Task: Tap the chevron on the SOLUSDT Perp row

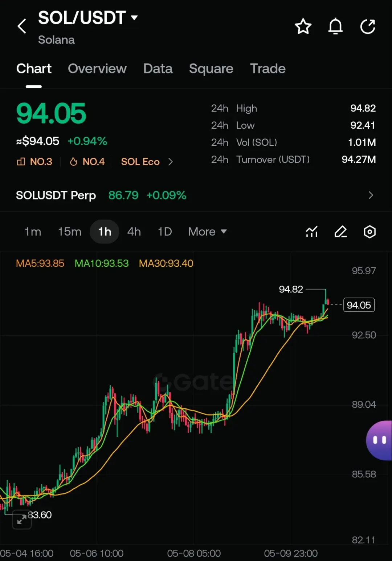Action: (371, 195)
